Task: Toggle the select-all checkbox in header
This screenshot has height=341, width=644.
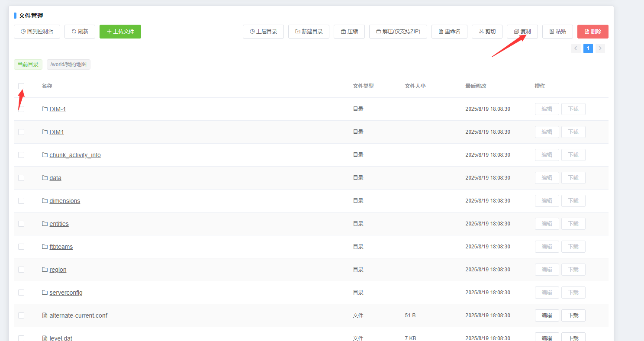Action: pos(21,86)
